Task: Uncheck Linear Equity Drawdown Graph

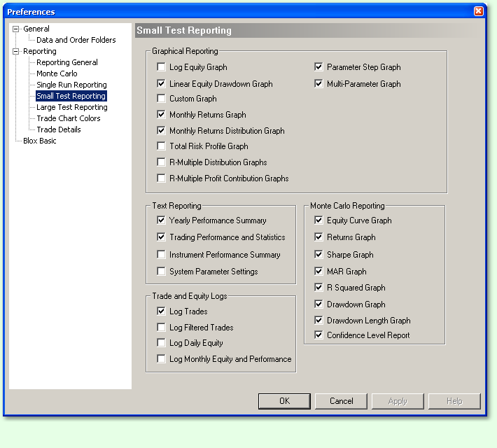Action: point(161,84)
